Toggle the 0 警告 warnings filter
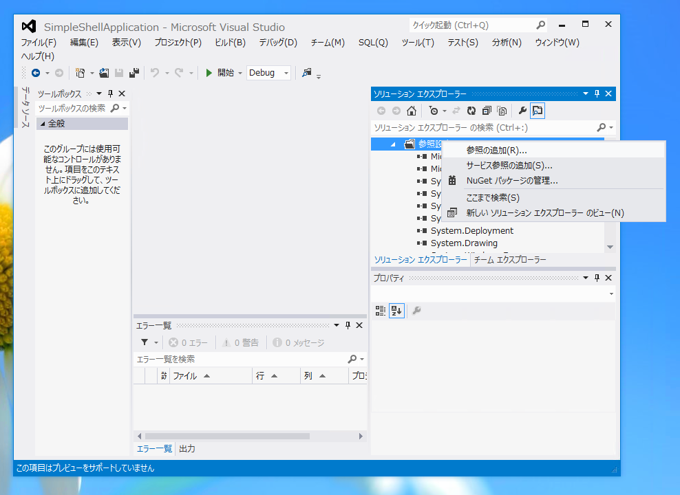680x495 pixels. coord(240,343)
